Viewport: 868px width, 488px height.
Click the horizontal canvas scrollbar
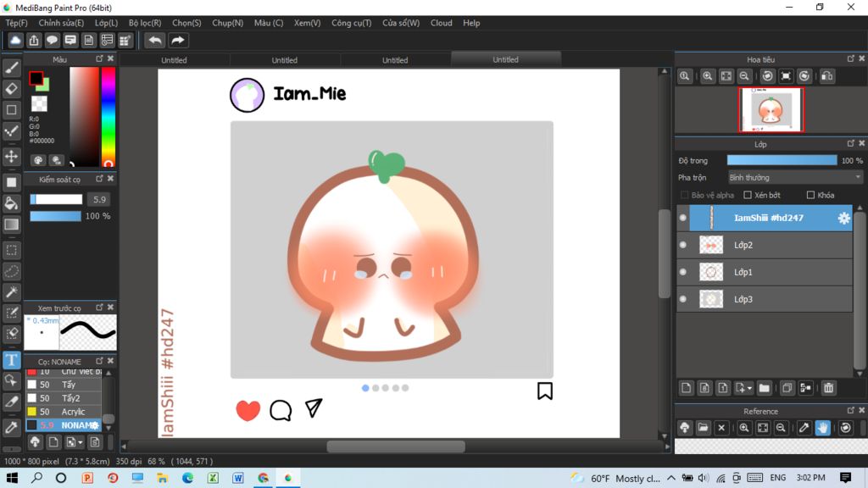(x=396, y=446)
